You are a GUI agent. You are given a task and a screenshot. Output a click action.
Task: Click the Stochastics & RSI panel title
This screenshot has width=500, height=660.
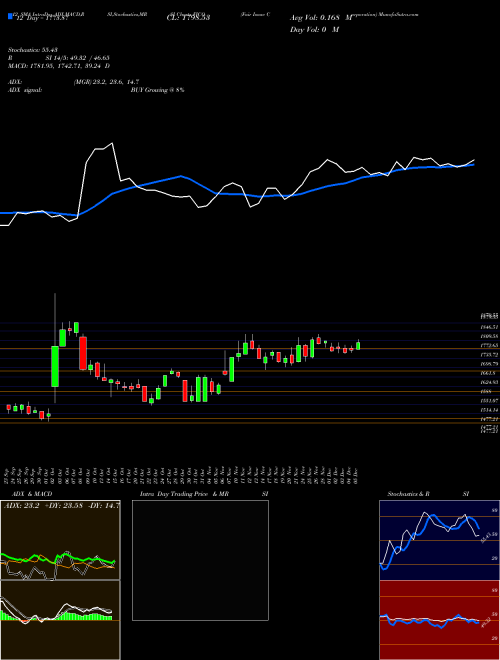[428, 494]
